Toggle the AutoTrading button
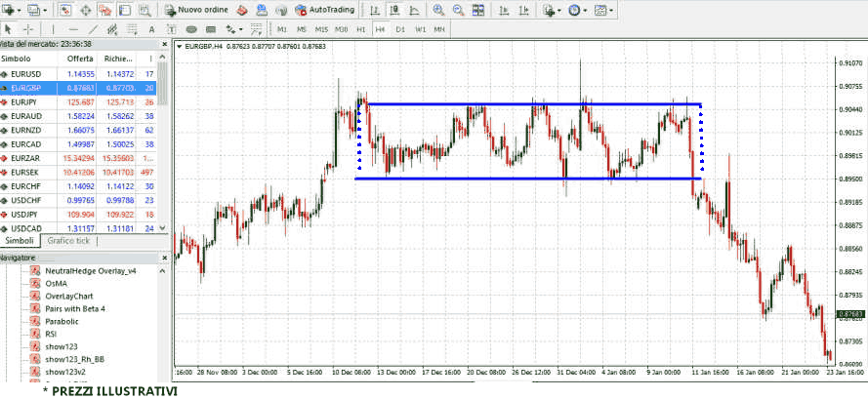868x399 pixels. pos(322,10)
